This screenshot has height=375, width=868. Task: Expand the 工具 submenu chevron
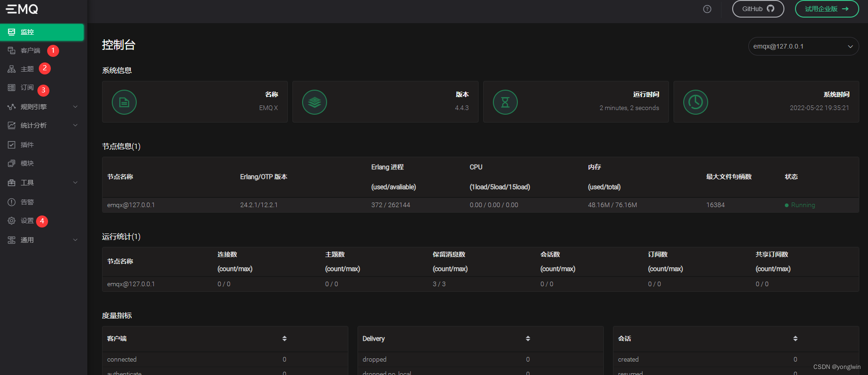(75, 183)
